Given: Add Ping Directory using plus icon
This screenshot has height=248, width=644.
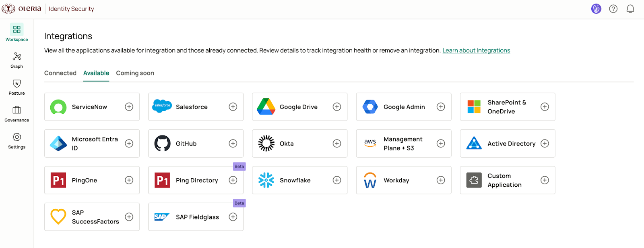Looking at the screenshot, I should (x=233, y=180).
